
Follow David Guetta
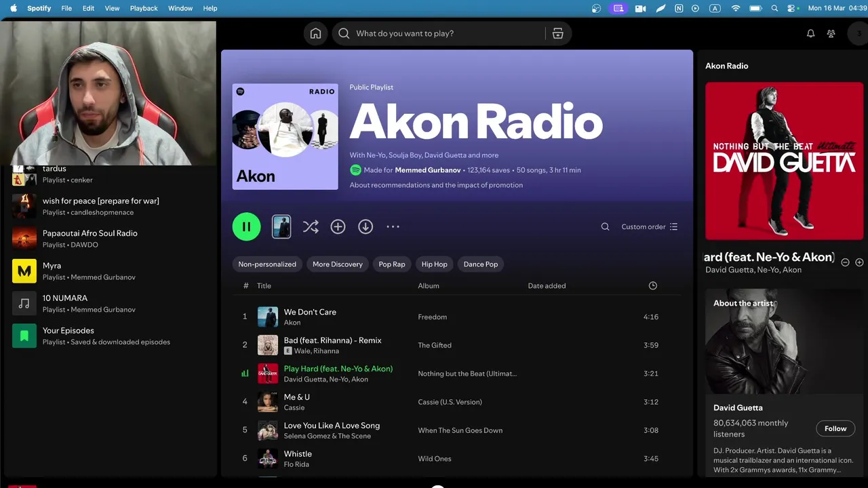click(835, 428)
